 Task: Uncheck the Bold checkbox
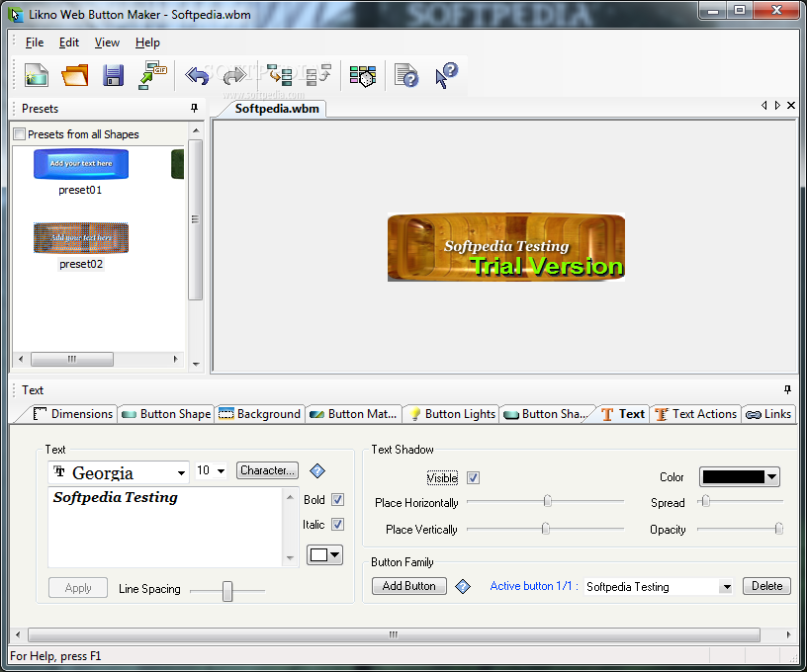(x=337, y=500)
